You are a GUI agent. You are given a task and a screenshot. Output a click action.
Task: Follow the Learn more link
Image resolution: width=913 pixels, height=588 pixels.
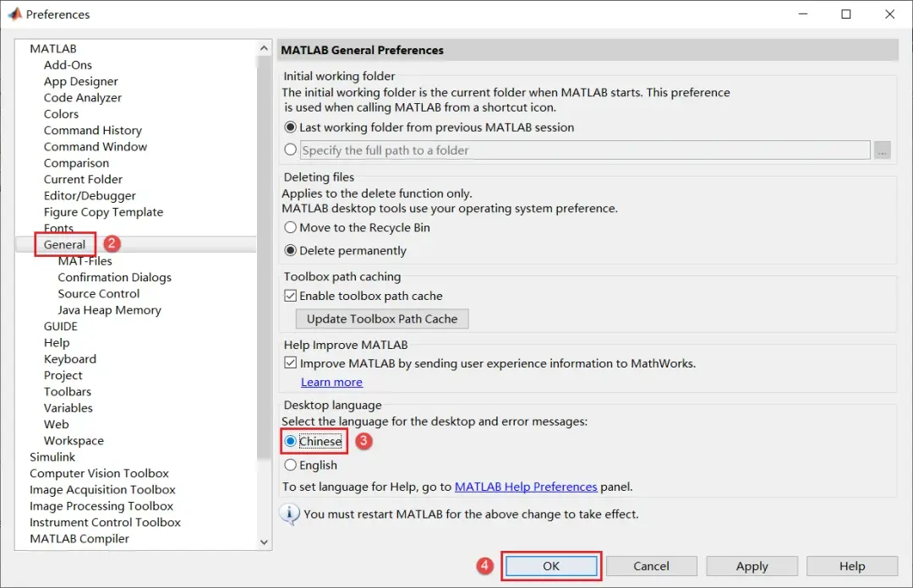pos(331,382)
